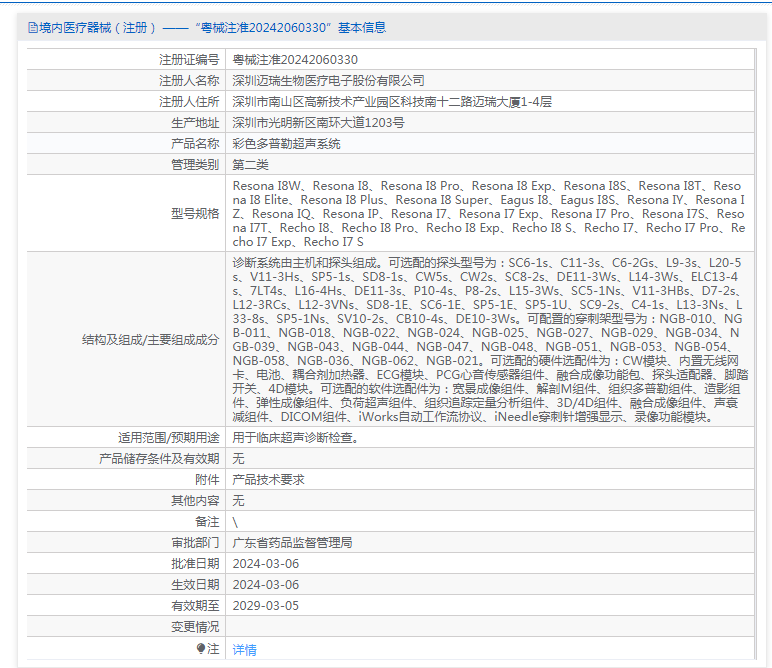Click the 型号规格 label
Screen dimensions: 772x668
click(x=195, y=214)
